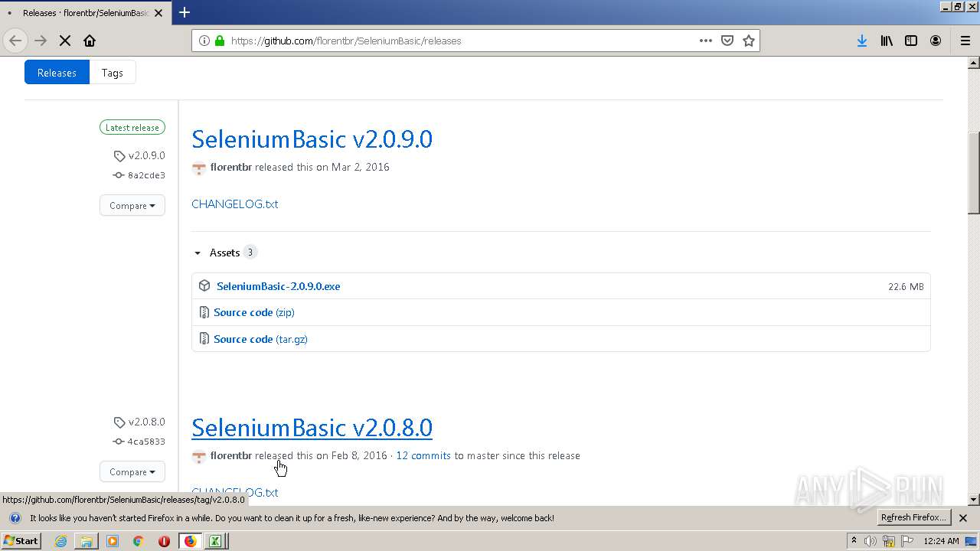This screenshot has height=551, width=980.
Task: Open the clock showing 12:24 AM
Action: (941, 541)
